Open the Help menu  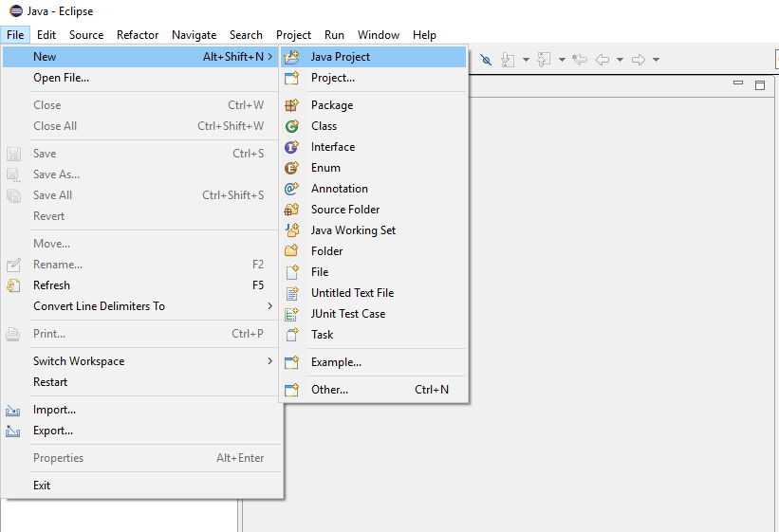click(x=424, y=35)
